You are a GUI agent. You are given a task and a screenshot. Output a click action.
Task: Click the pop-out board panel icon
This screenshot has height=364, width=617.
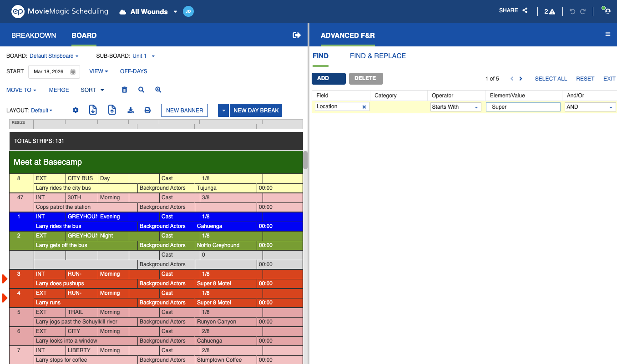click(x=297, y=35)
